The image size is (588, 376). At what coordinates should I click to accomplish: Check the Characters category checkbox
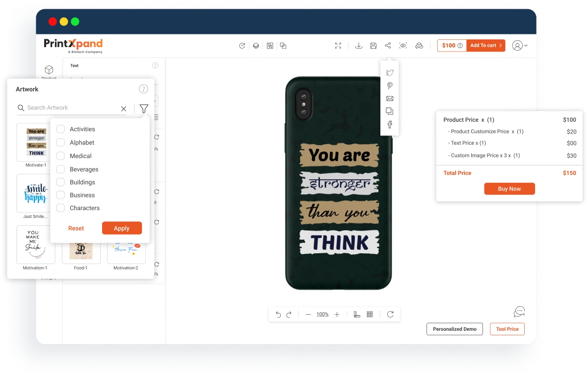(60, 208)
